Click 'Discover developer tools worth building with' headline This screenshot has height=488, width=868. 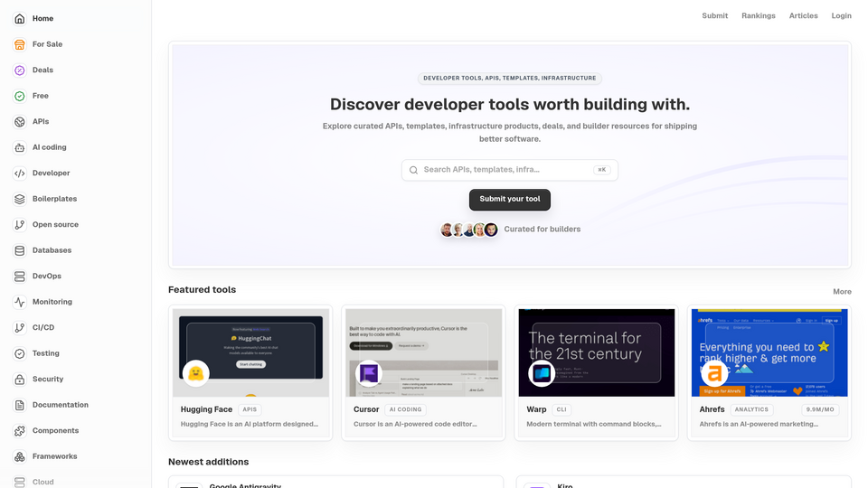510,105
